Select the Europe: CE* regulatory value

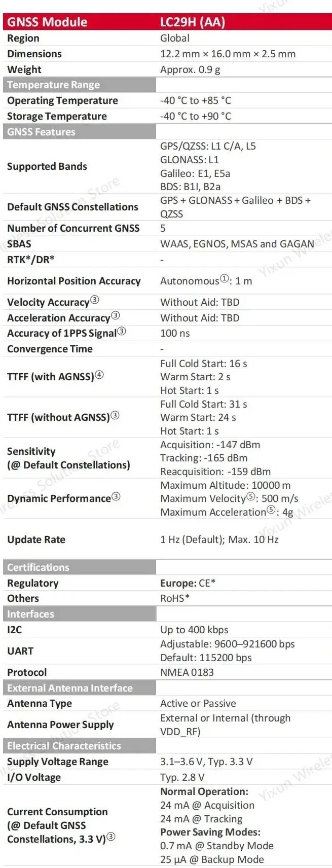click(x=188, y=583)
